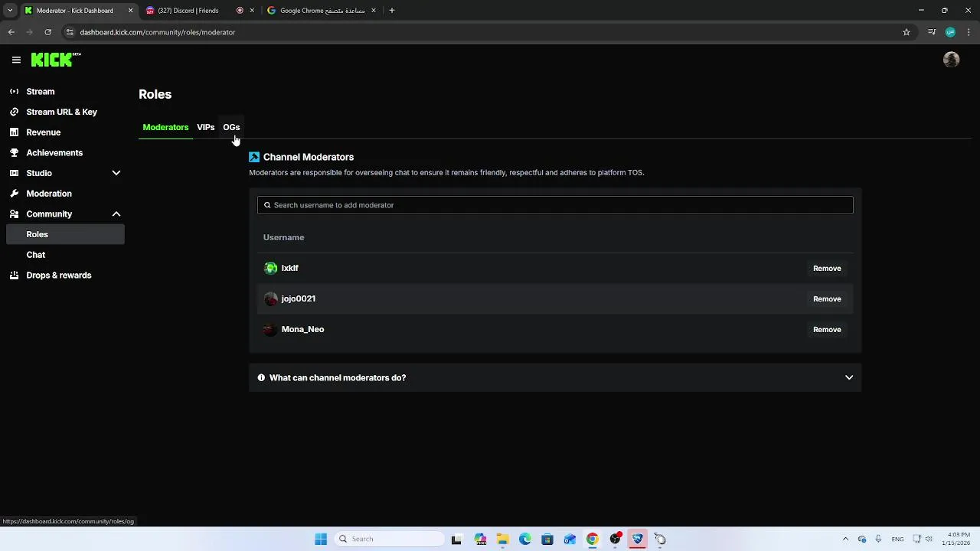Open the Revenue page

64,132
